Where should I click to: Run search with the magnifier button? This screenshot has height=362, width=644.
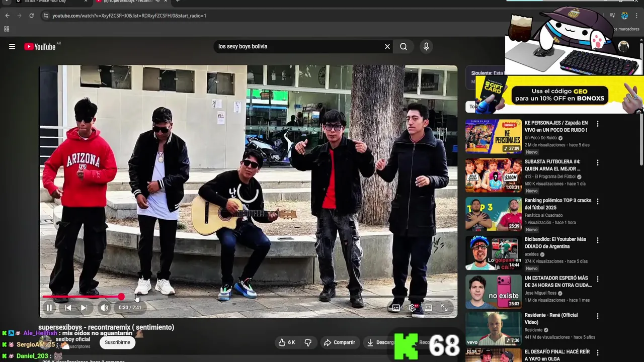(x=404, y=47)
